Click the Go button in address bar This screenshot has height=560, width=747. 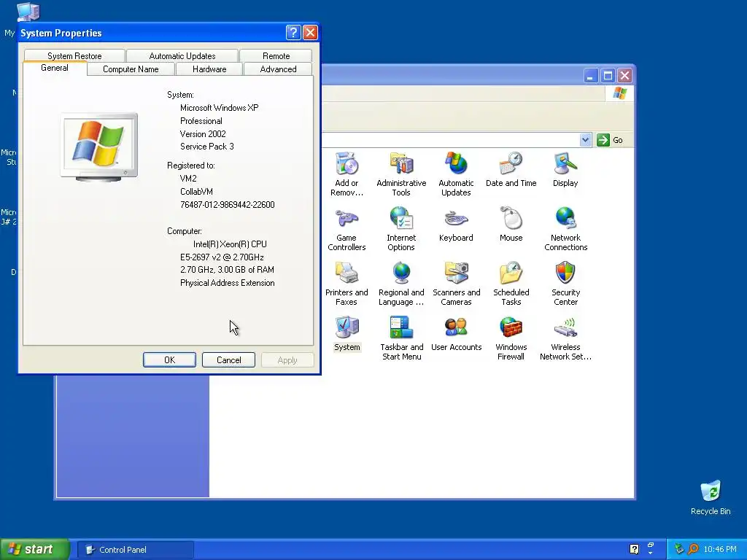[x=611, y=140]
